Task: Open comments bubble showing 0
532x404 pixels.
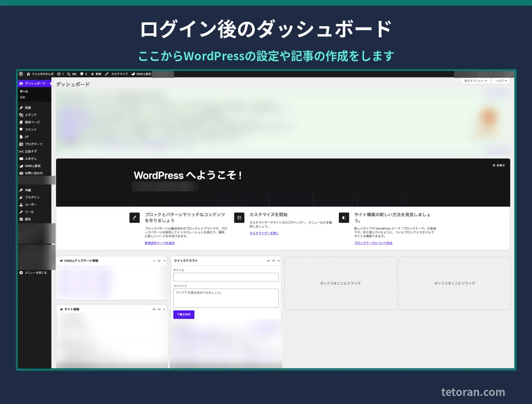Action: (x=84, y=74)
